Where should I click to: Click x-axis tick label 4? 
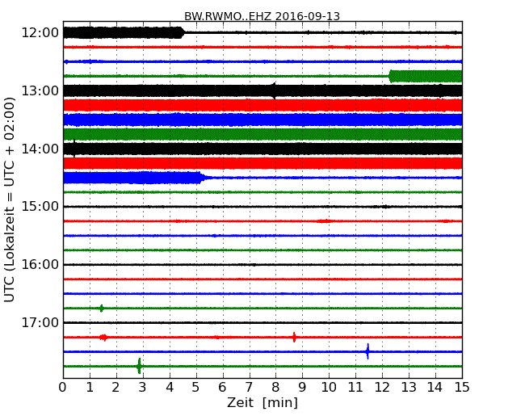click(170, 387)
